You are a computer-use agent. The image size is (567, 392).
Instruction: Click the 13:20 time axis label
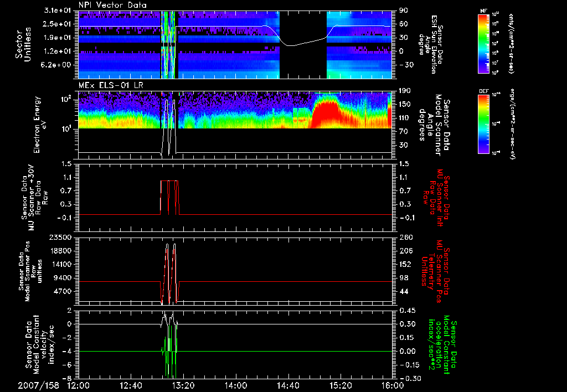183,385
